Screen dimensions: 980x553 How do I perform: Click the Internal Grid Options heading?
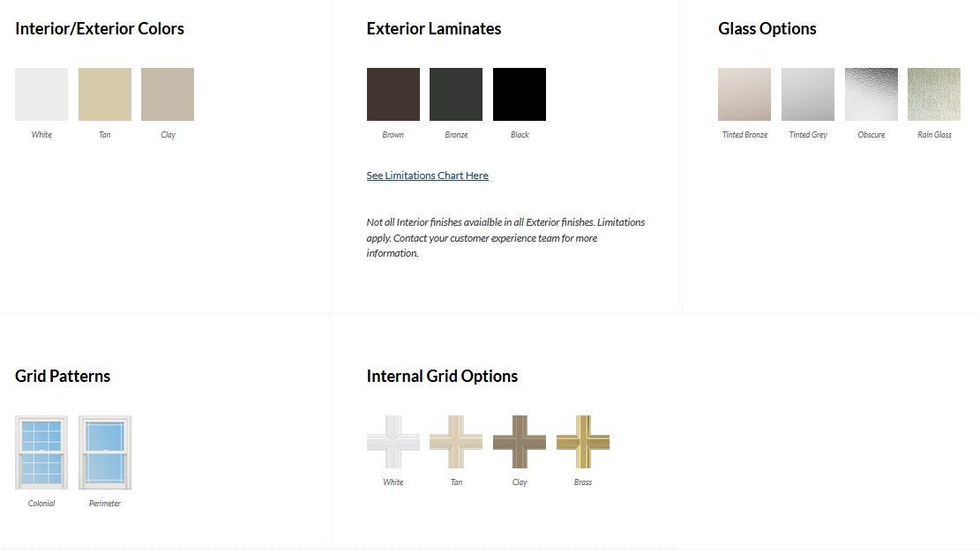click(x=442, y=377)
